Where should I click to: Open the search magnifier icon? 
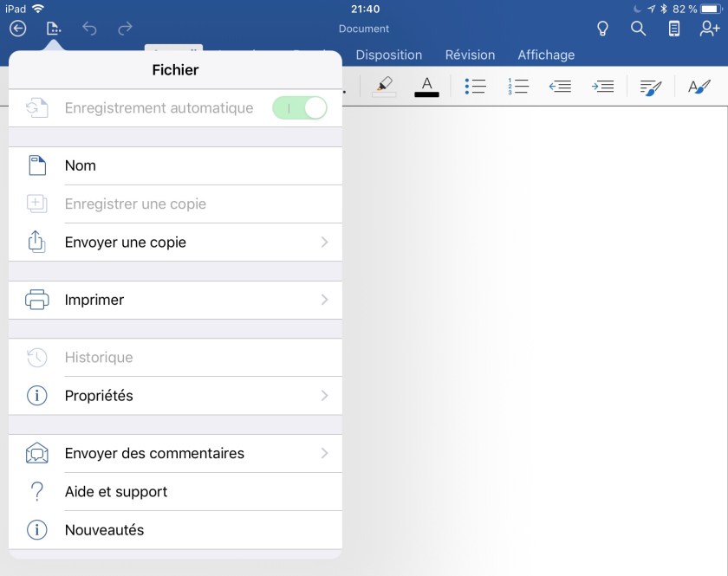(639, 29)
